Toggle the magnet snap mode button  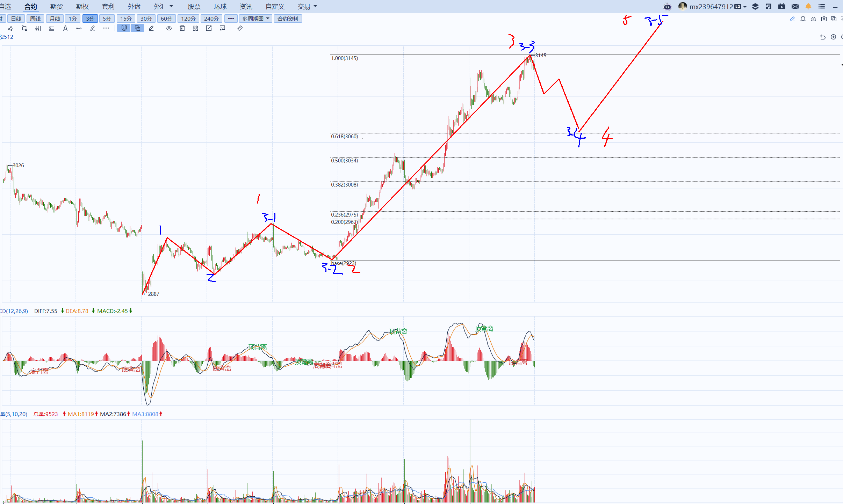coord(124,28)
